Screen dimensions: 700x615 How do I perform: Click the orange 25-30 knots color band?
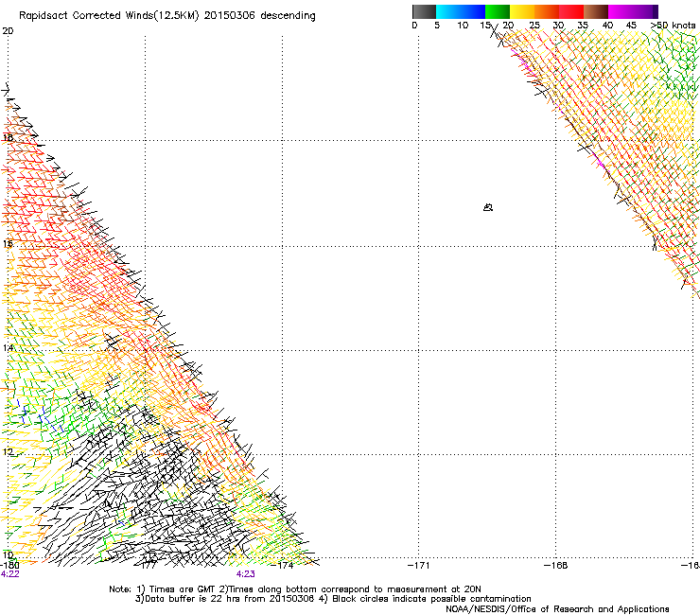(x=547, y=11)
